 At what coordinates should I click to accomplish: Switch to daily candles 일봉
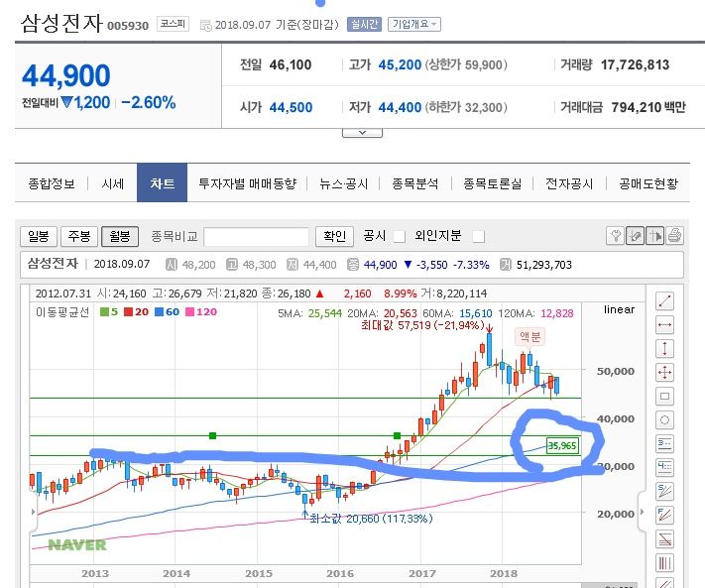[39, 236]
